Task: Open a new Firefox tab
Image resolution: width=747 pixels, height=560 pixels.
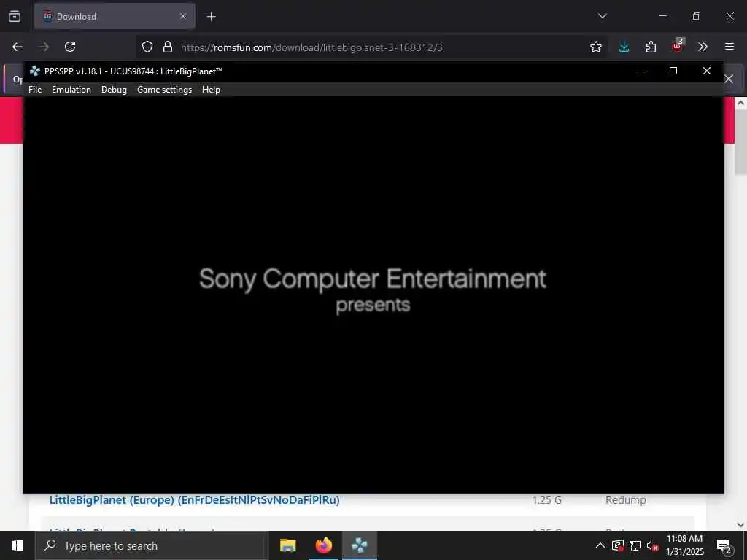Action: tap(211, 17)
